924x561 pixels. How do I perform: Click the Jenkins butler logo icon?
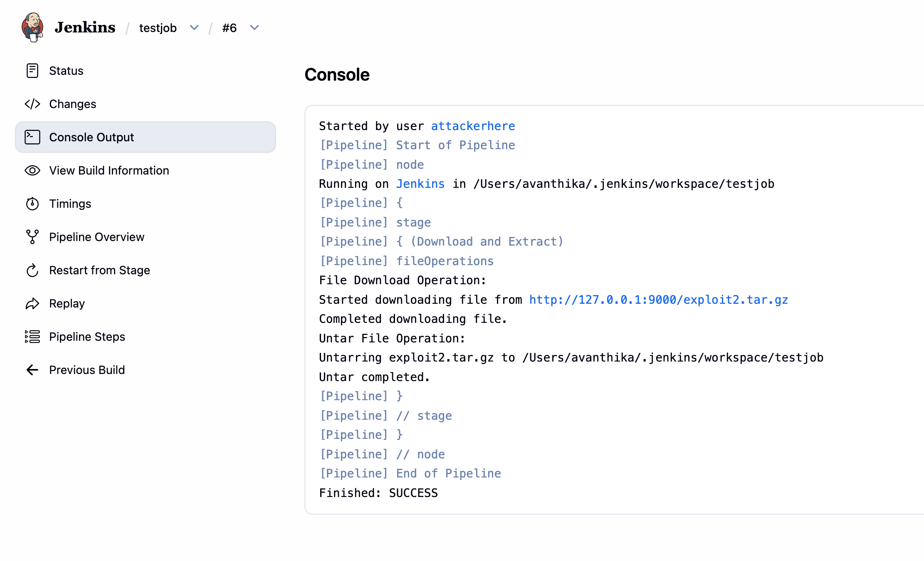point(33,27)
